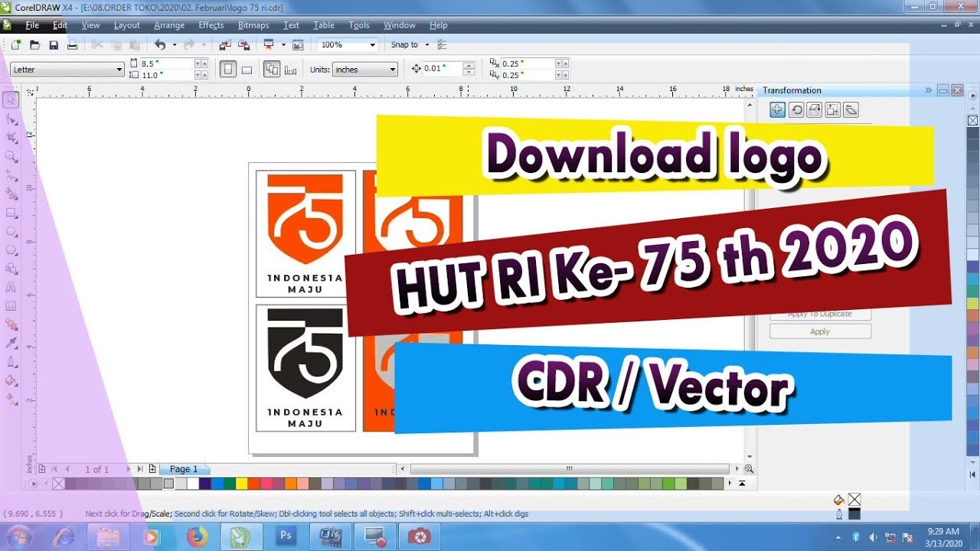Click the Undo arrow icon
The image size is (980, 551).
[160, 45]
